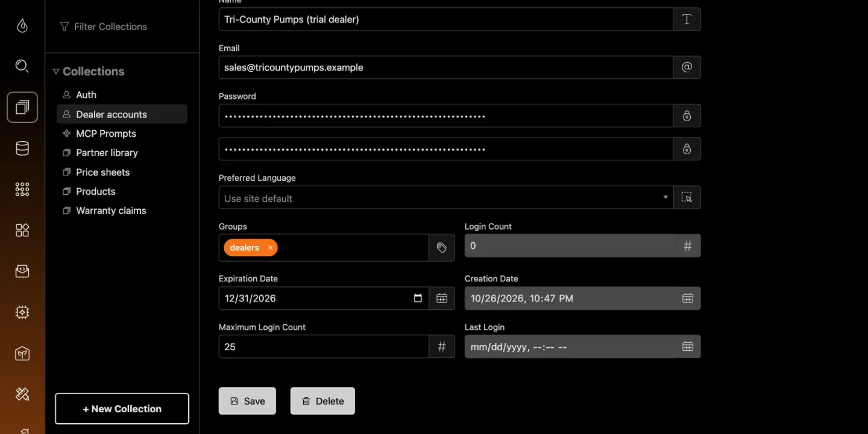Open the processor chip sidebar icon
The width and height of the screenshot is (868, 434).
22,312
